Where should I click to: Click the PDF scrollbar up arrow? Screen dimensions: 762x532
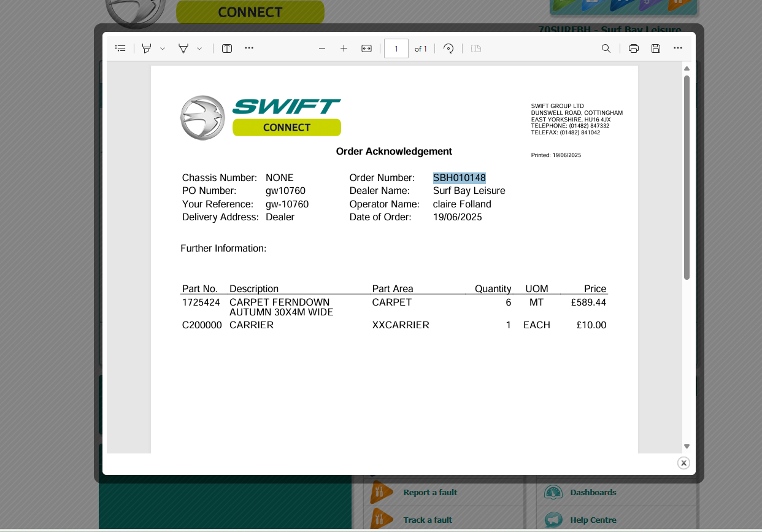coord(687,68)
